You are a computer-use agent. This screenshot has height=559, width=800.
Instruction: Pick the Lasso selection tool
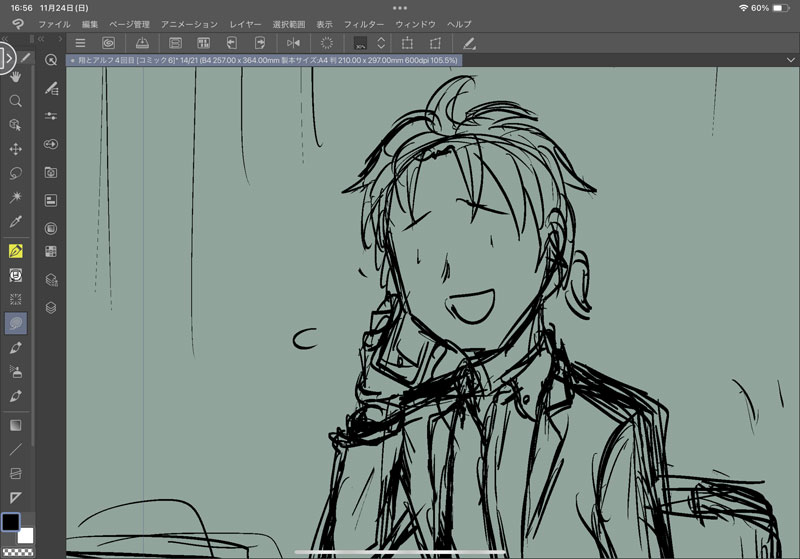(x=16, y=173)
